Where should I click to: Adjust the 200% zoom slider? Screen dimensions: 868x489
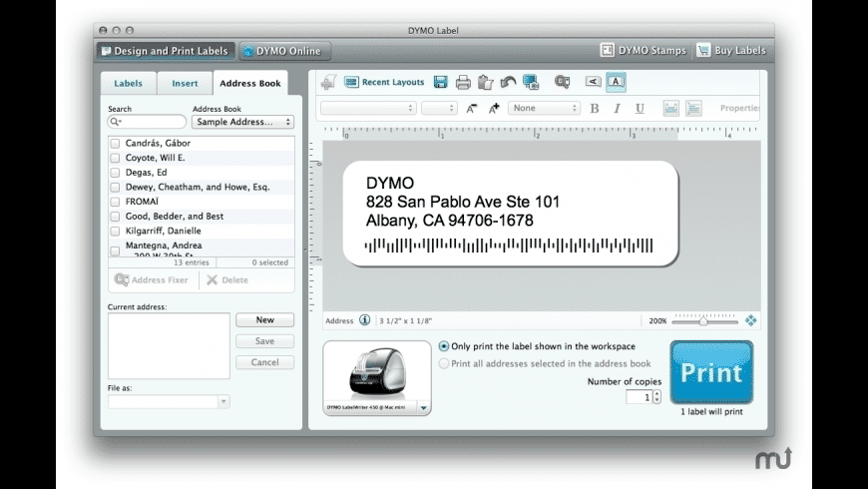pyautogui.click(x=703, y=320)
